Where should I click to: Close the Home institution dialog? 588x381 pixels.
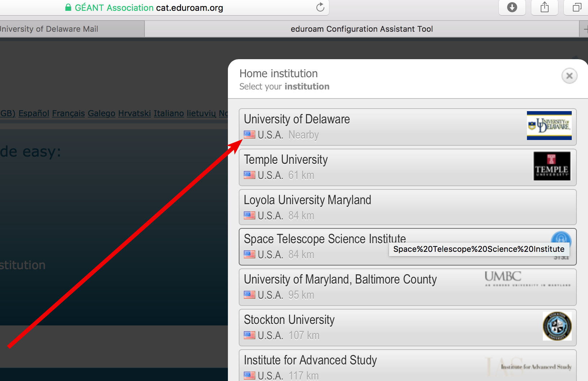coord(569,76)
